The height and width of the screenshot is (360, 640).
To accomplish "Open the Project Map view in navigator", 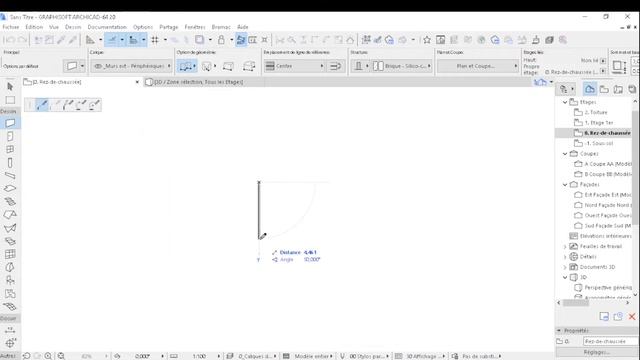I will tap(590, 89).
